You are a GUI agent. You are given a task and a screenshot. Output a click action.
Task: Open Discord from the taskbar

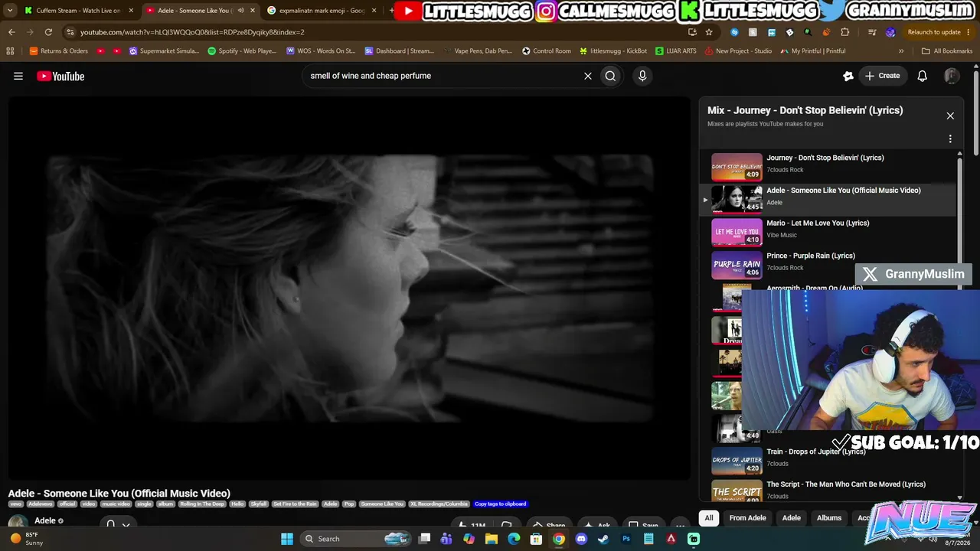tap(581, 539)
